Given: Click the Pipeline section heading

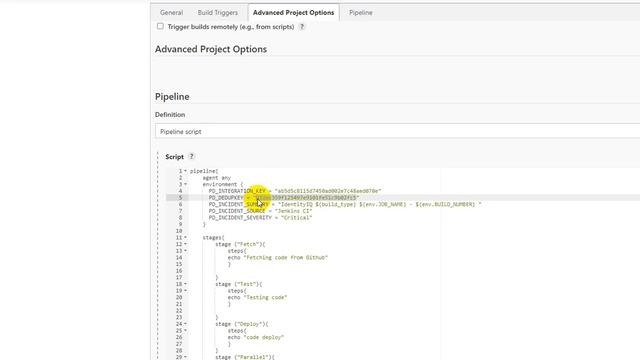Looking at the screenshot, I should pyautogui.click(x=172, y=97).
